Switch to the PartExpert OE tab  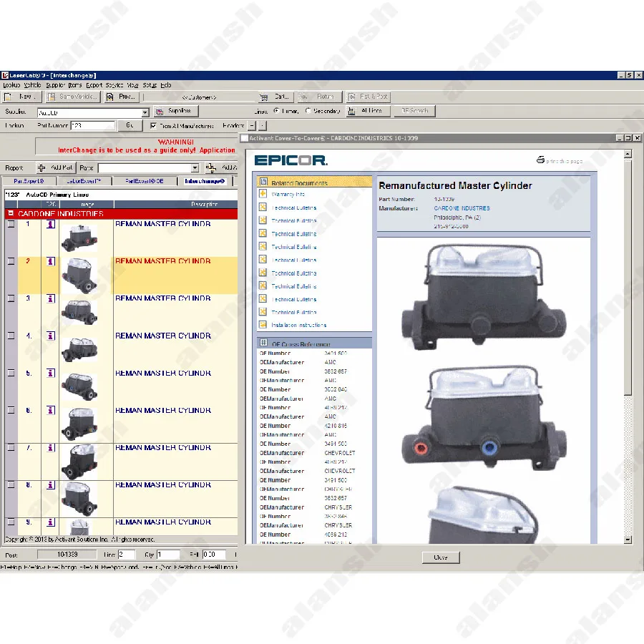pyautogui.click(x=144, y=181)
